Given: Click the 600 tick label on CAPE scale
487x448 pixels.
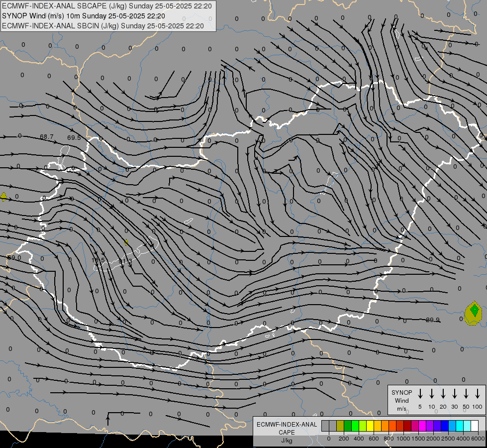Looking at the screenshot, I should click(374, 439).
